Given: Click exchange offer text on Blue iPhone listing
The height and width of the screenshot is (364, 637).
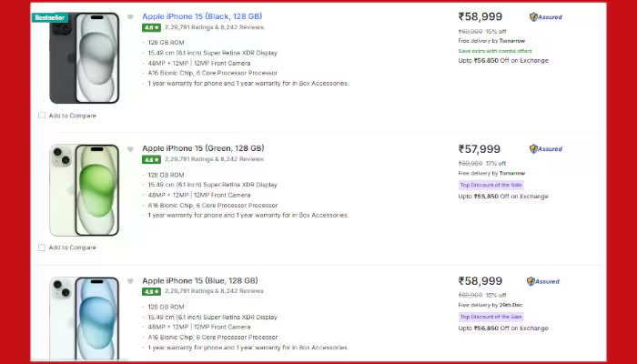Looking at the screenshot, I should [503, 329].
